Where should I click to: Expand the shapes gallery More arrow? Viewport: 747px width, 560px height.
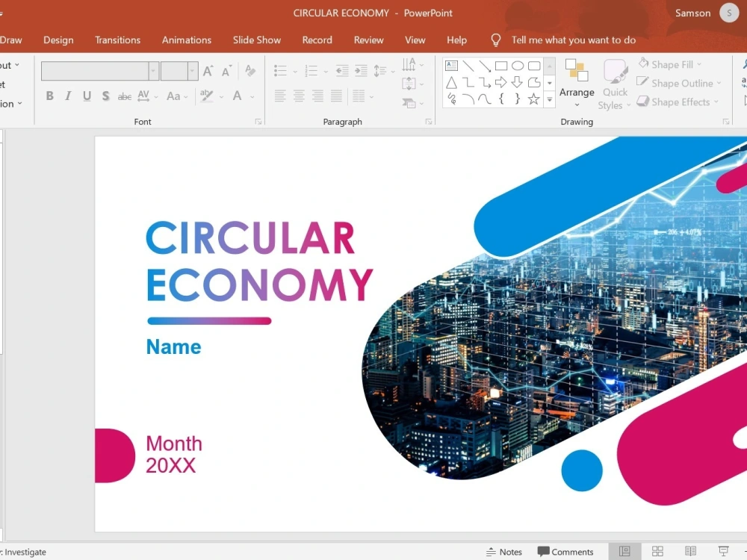[x=549, y=99]
